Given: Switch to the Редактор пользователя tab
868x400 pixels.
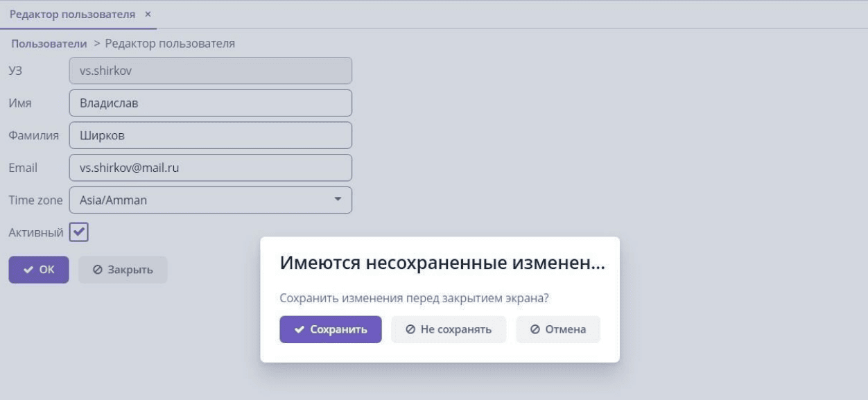Looking at the screenshot, I should tap(72, 14).
